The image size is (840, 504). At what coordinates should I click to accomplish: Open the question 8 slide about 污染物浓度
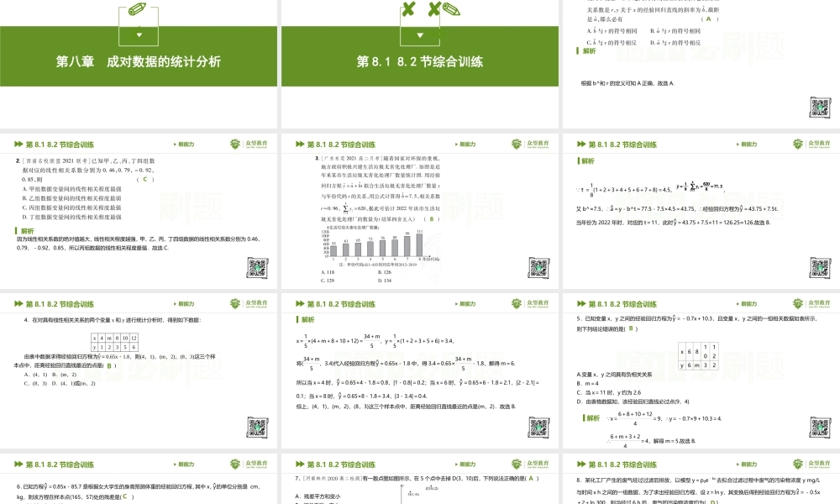tap(701, 479)
